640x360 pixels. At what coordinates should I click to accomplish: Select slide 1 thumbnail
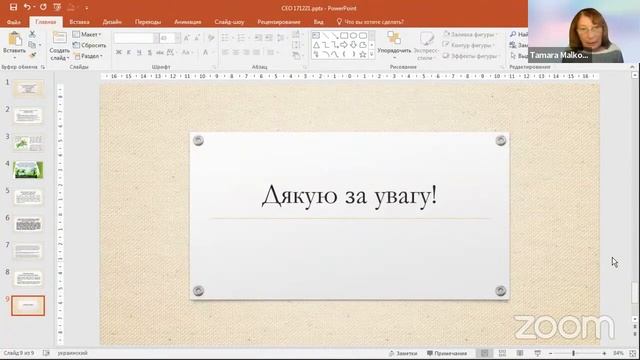(28, 88)
